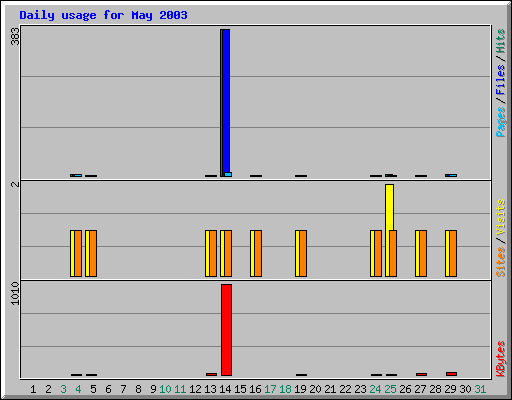The width and height of the screenshot is (512, 400).
Task: Click day label 7 on the x-axis
Action: (123, 389)
